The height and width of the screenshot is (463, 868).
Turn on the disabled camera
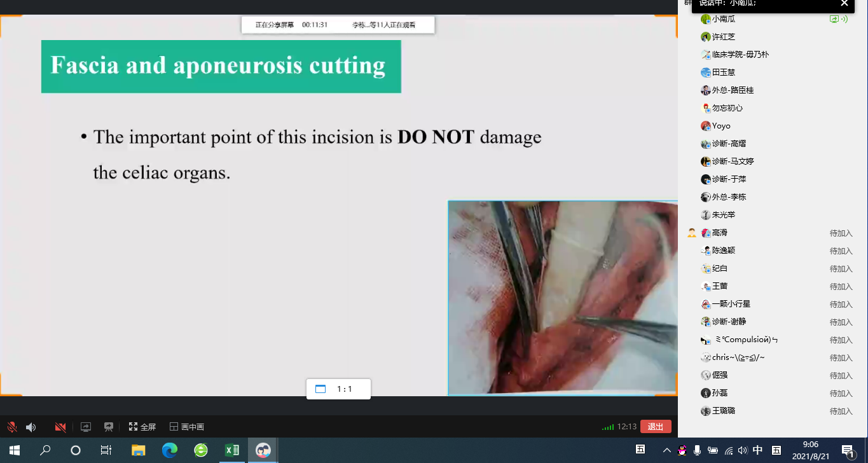60,427
